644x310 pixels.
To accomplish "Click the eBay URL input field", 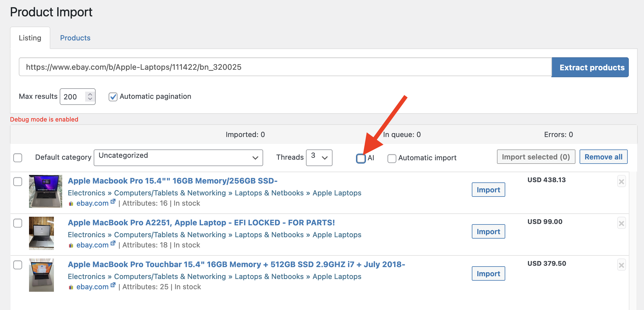I will click(x=285, y=67).
